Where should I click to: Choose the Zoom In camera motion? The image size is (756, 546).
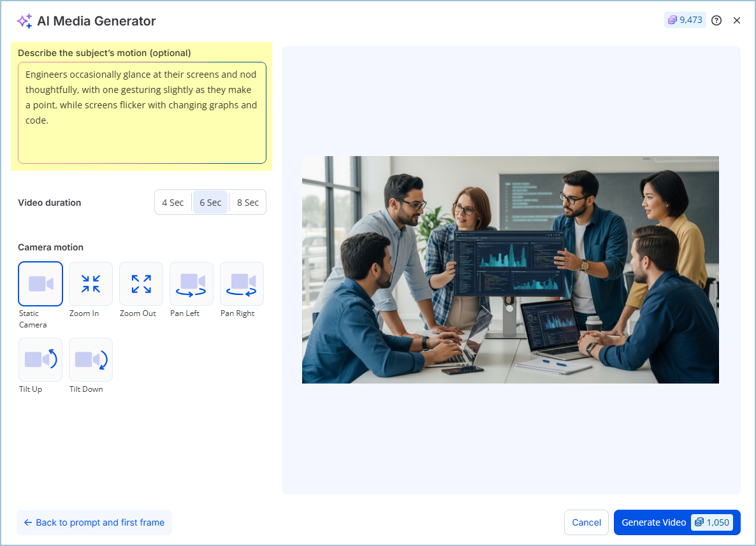pyautogui.click(x=91, y=284)
